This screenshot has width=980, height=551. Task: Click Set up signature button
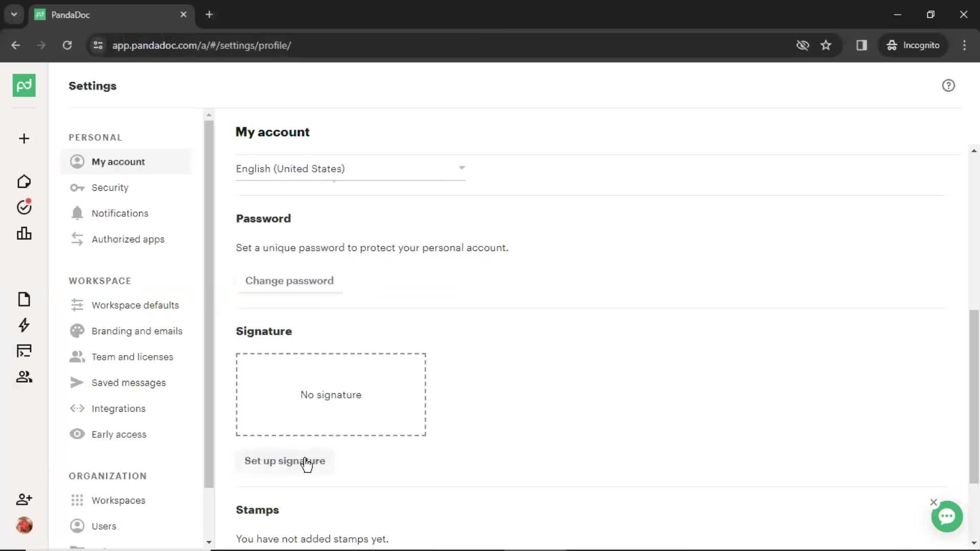coord(285,461)
